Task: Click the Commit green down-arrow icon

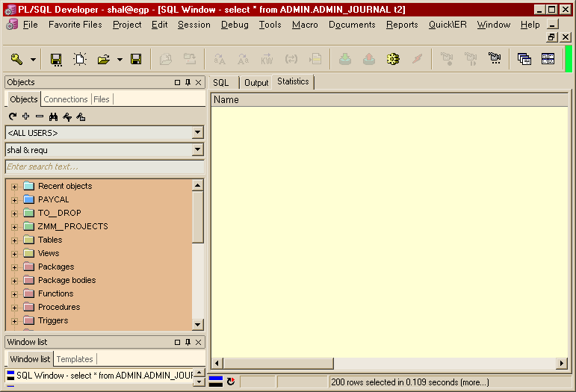Action: [345, 59]
